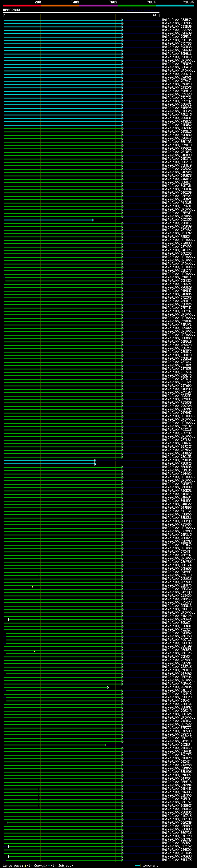Select the UniRef100_Q9ASR1 label
The width and height of the screenshot is (197, 868).
(177, 78)
